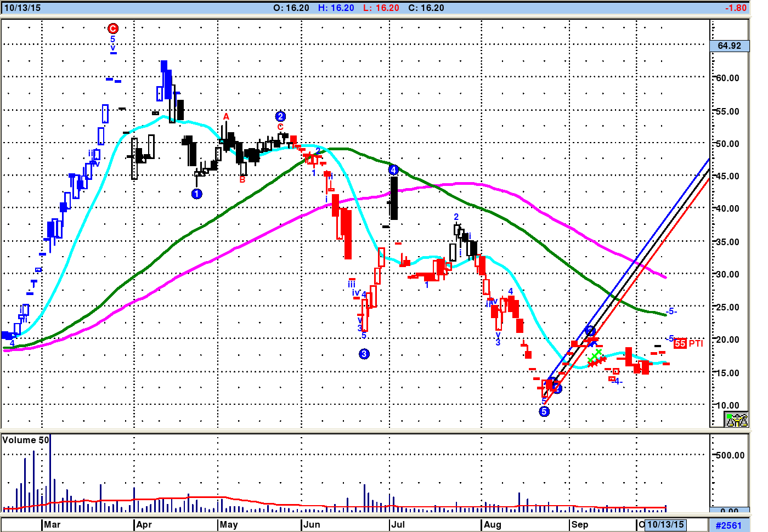Select the red B wave label

[242, 179]
